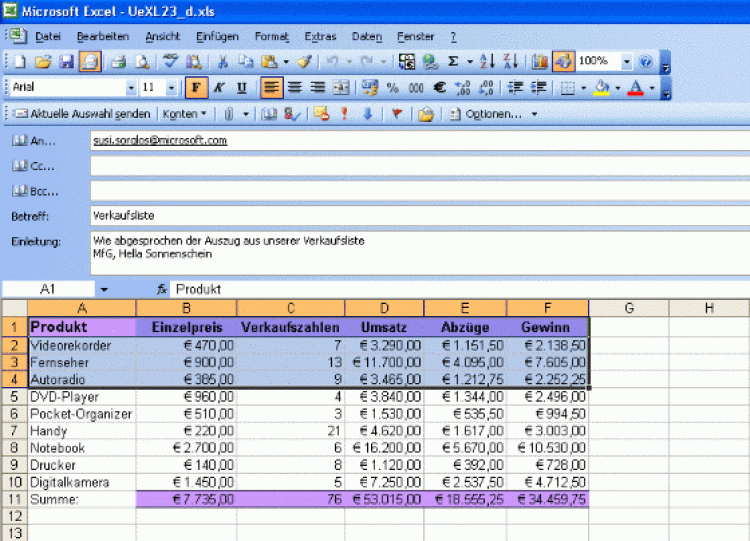Toggle italic formatting (K button)
Screen dimensions: 750x541
(x=219, y=88)
